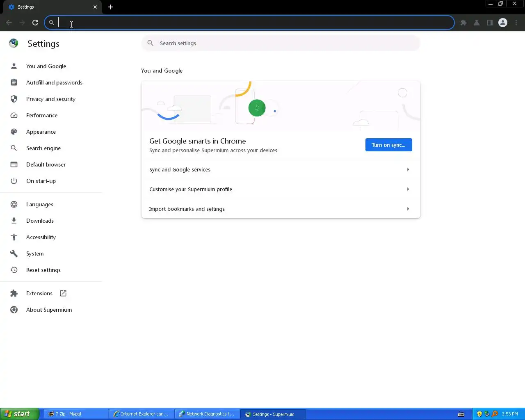Expand Customise your Supermium profile arrow

click(x=408, y=189)
